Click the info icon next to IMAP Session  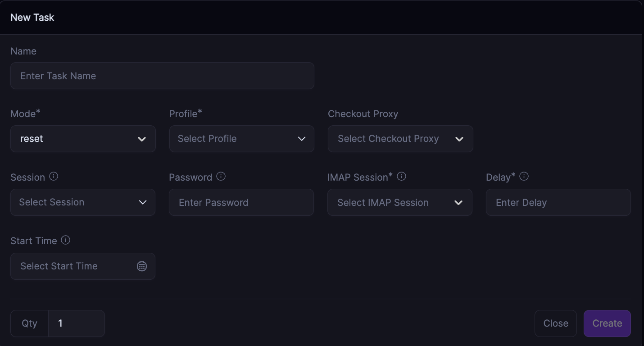click(402, 176)
